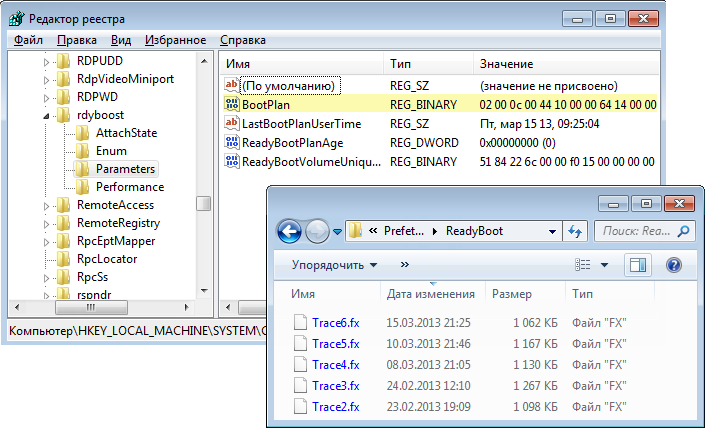The height and width of the screenshot is (428, 705).
Task: Click the tree scrollbar down arrow
Action: (x=204, y=291)
